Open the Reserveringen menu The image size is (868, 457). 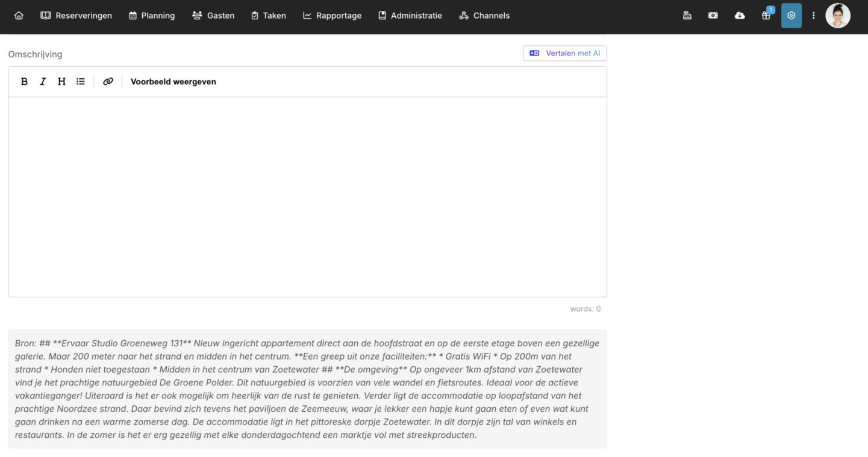tap(76, 16)
